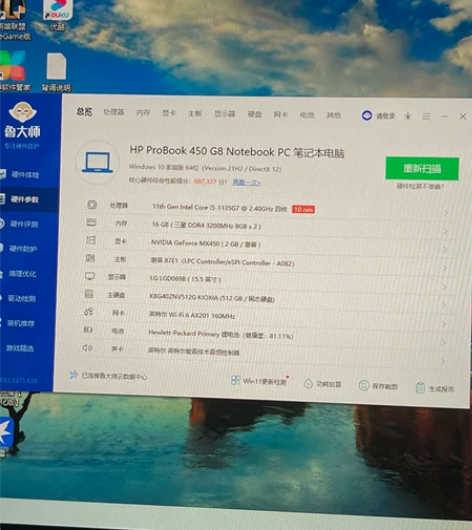Viewport: 472px width, 530px height.
Task: Switch to the 电池 tab
Action: 307,115
